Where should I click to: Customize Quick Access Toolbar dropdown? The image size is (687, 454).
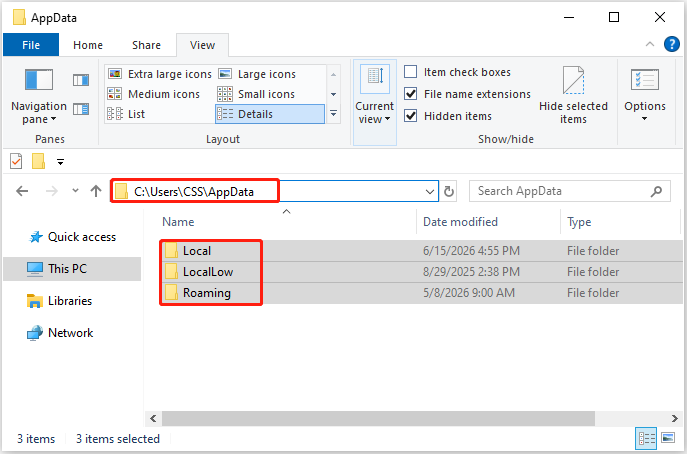(60, 162)
